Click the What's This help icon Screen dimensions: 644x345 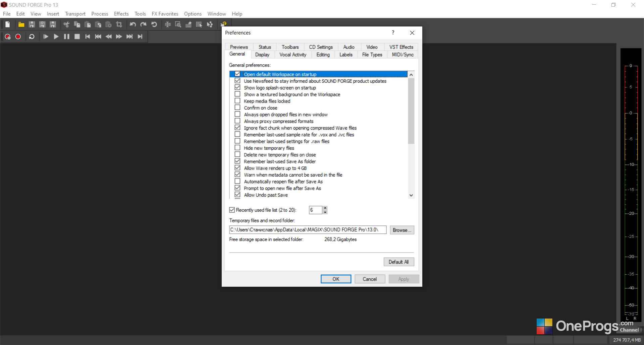(x=223, y=24)
